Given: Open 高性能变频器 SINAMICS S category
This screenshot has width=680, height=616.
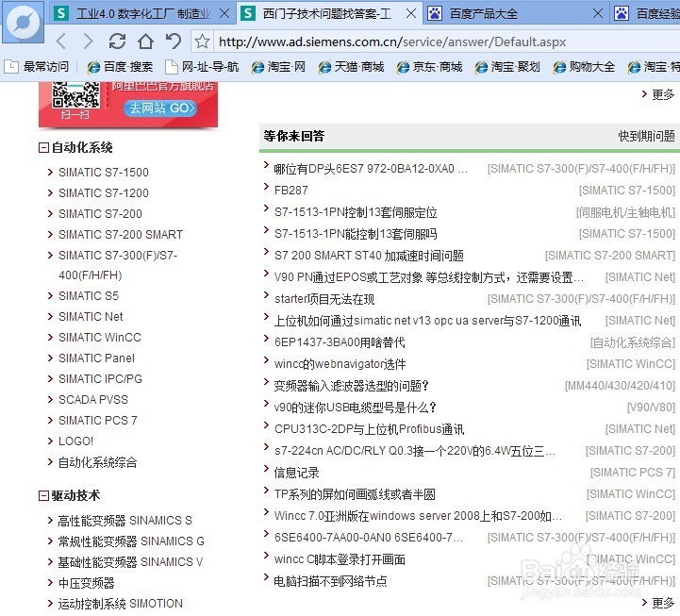Looking at the screenshot, I should 124,521.
